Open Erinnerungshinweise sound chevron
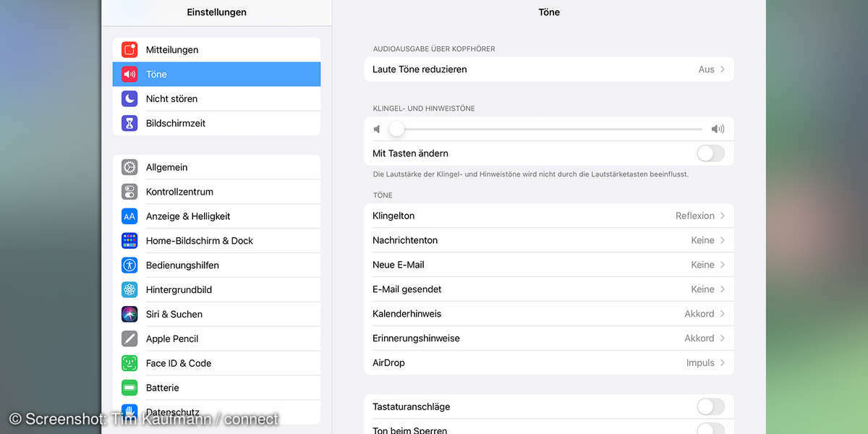 [x=722, y=339]
